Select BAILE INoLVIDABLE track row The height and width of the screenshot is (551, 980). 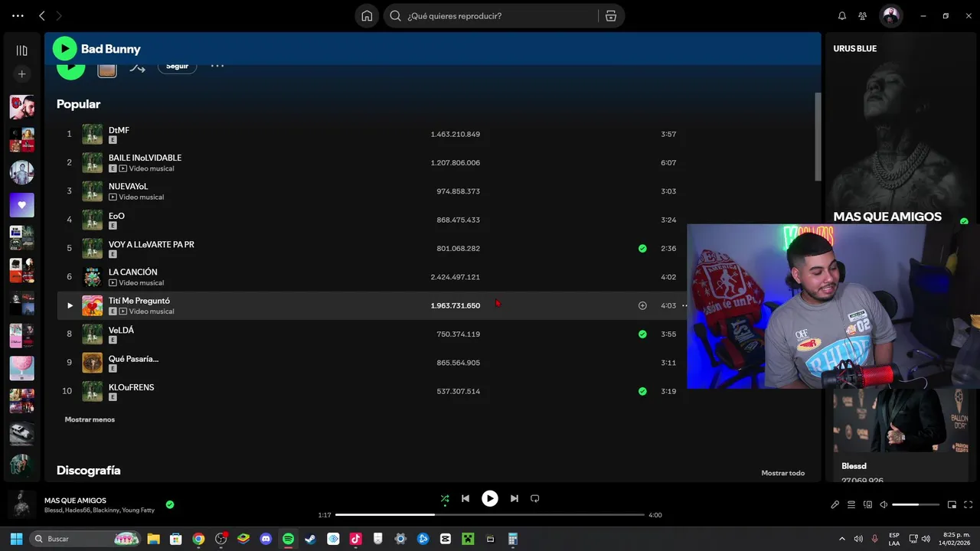click(371, 162)
